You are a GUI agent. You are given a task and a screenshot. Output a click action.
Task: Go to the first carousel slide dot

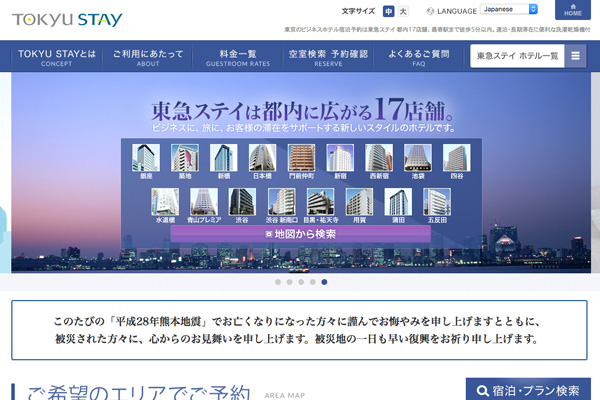pyautogui.click(x=278, y=282)
